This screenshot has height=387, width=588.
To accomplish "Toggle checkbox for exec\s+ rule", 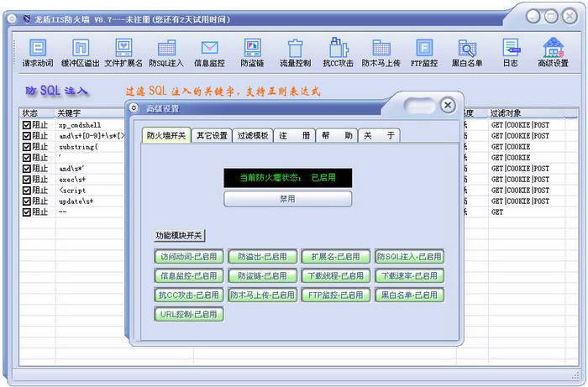I will pos(26,180).
